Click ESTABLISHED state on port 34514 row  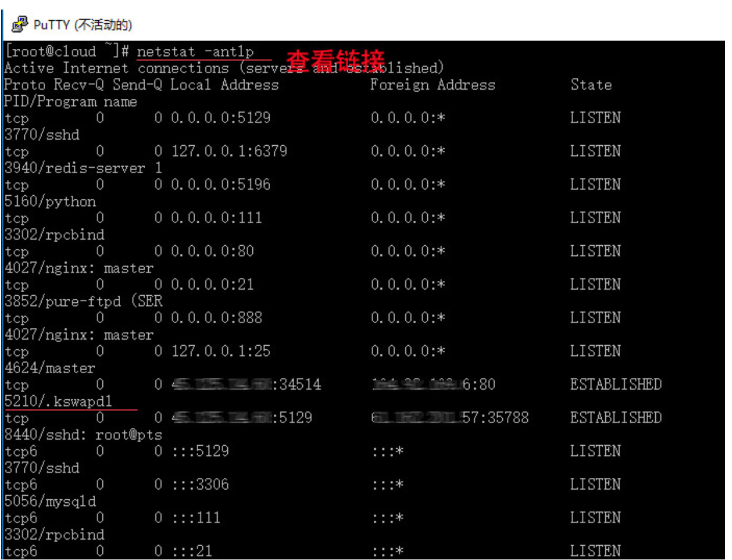point(615,385)
